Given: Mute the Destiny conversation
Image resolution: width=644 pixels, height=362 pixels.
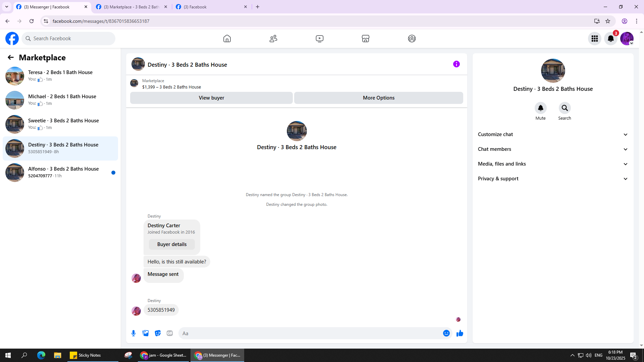Looking at the screenshot, I should (x=540, y=108).
